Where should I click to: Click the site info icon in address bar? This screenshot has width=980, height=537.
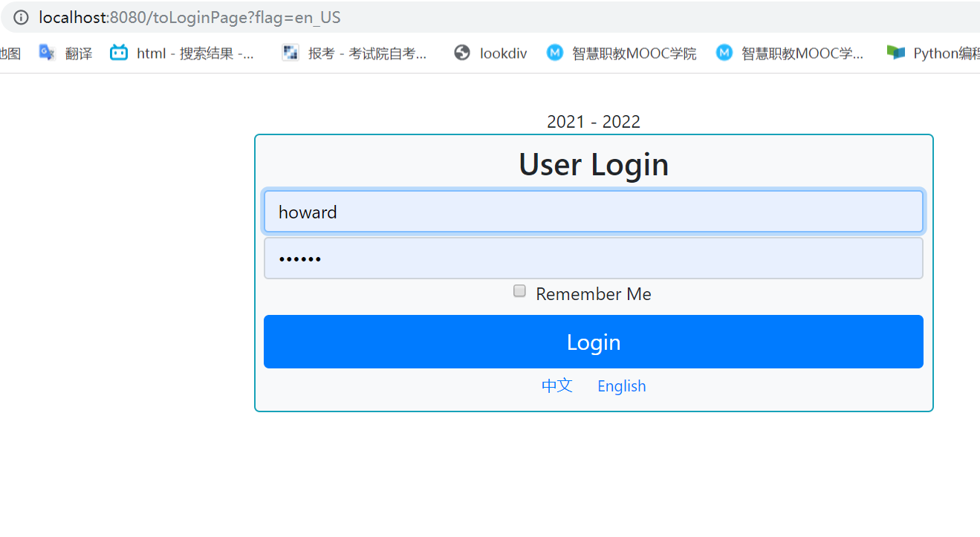(19, 18)
